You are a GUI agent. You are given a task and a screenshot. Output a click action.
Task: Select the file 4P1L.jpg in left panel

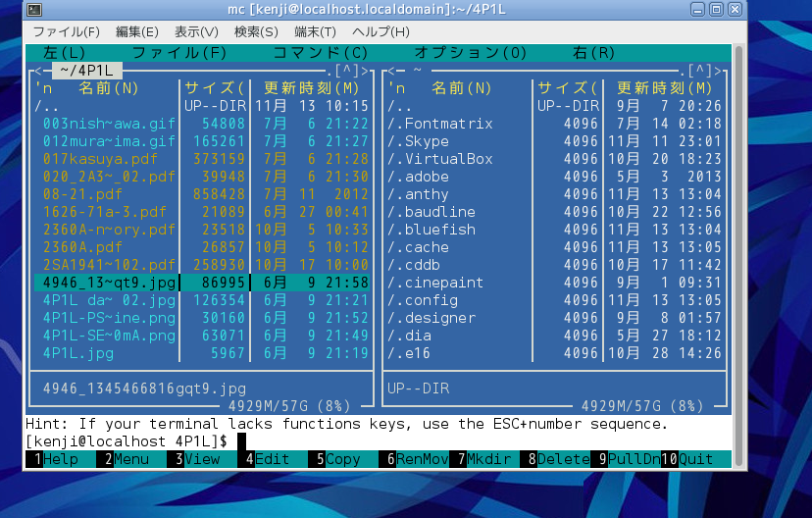(x=78, y=353)
